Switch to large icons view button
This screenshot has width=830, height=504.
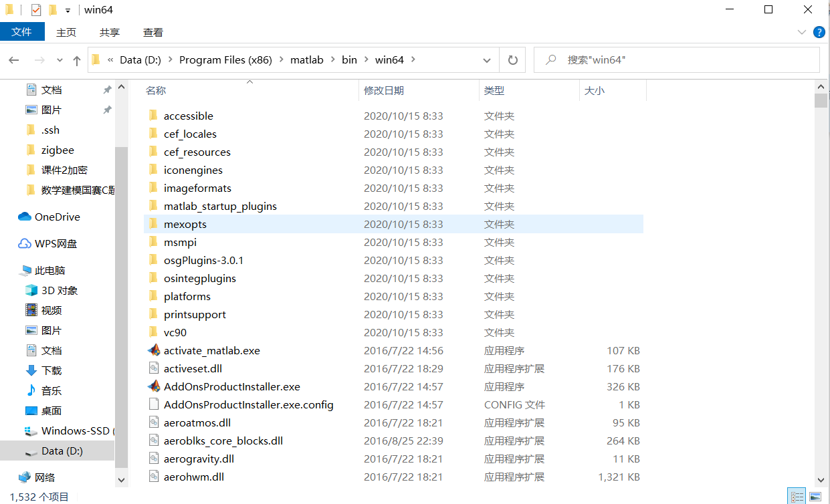[815, 497]
